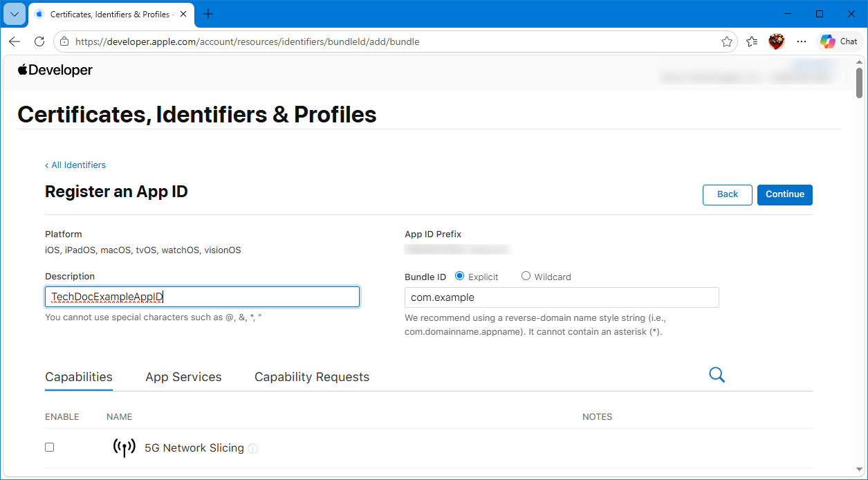Click the Continue button
This screenshot has height=480, width=868.
click(785, 194)
